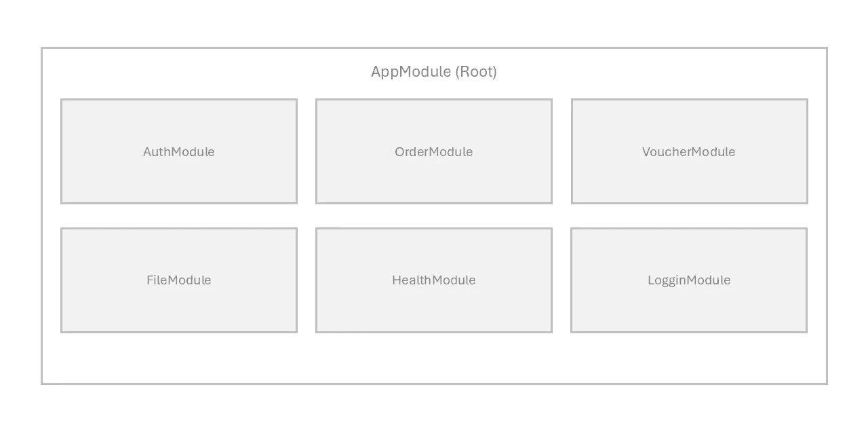The width and height of the screenshot is (868, 431).
Task: Select the "HealthModule" label text
Action: [x=434, y=280]
